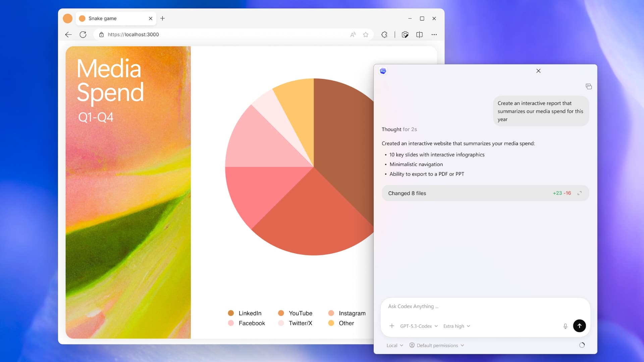Click the back navigation arrow
Image resolution: width=644 pixels, height=362 pixels.
click(68, 35)
